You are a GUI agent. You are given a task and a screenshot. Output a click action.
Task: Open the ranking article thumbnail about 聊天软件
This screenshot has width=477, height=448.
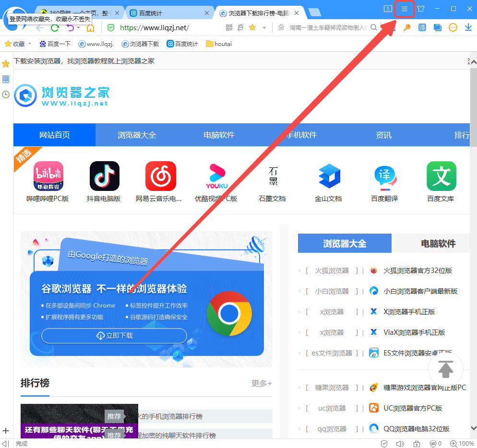[79, 421]
